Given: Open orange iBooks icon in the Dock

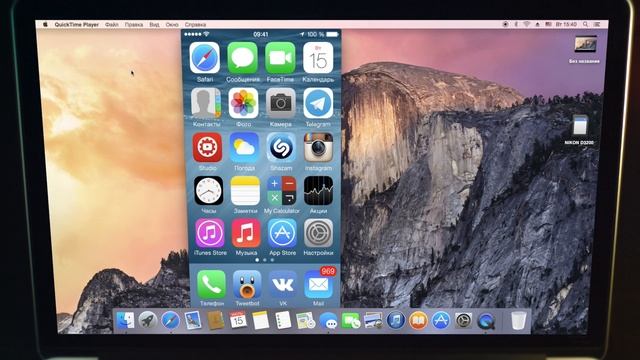Looking at the screenshot, I should point(418,320).
